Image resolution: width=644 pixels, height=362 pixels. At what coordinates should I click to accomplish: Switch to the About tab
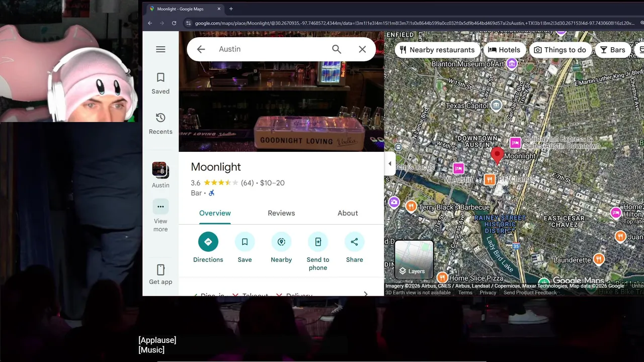tap(348, 213)
